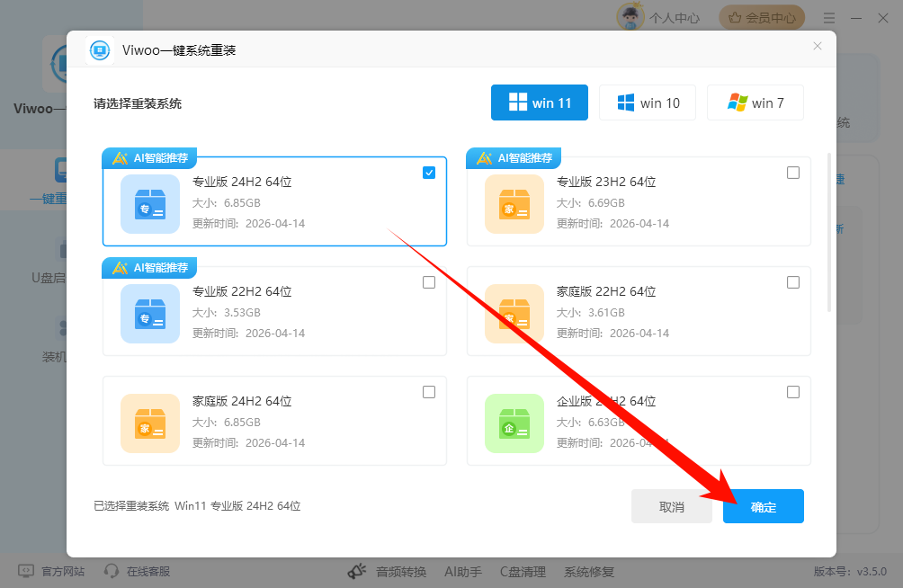Open 系统修复 in bottom bar
The height and width of the screenshot is (588, 903).
tap(588, 572)
